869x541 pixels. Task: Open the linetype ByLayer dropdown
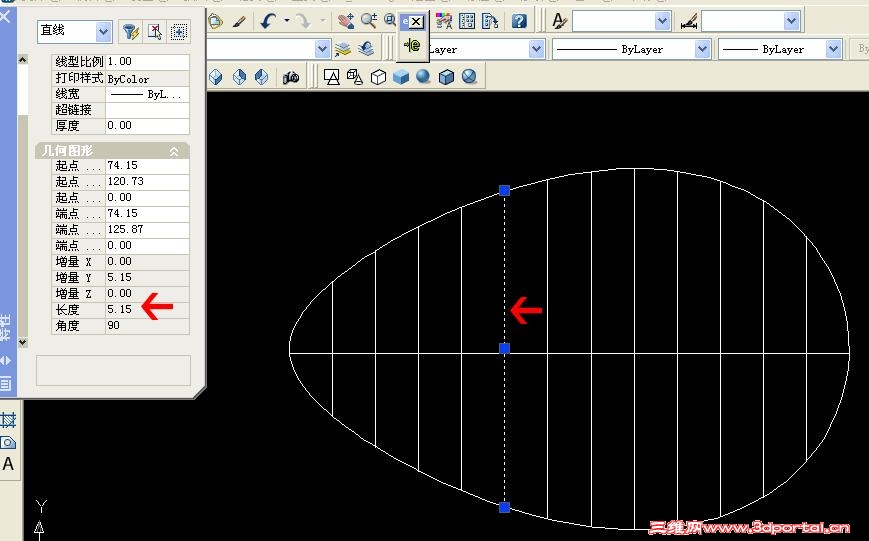pos(702,49)
